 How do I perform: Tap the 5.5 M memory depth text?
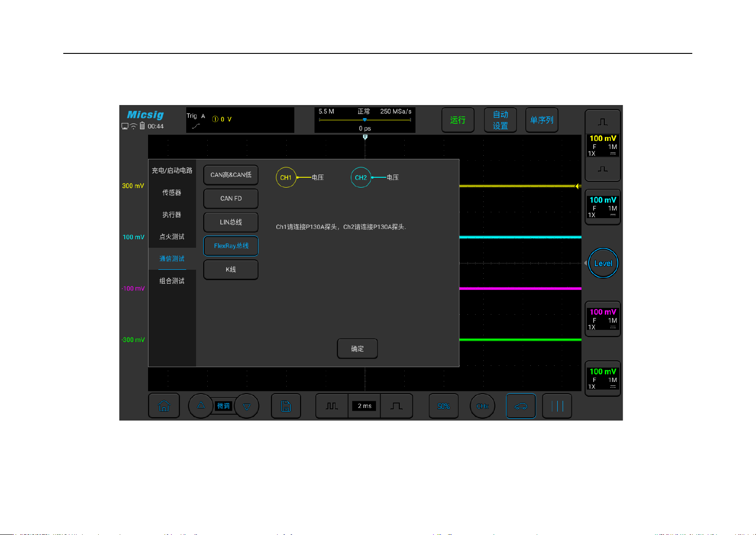[x=326, y=111]
